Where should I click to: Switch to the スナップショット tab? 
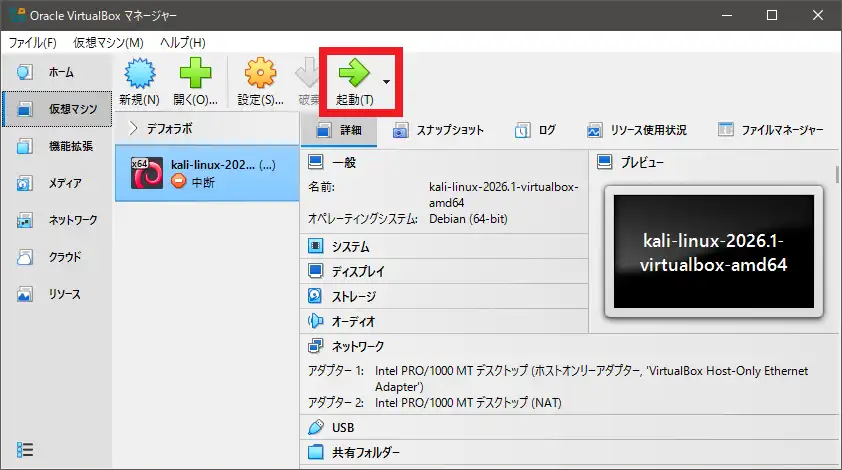click(438, 130)
